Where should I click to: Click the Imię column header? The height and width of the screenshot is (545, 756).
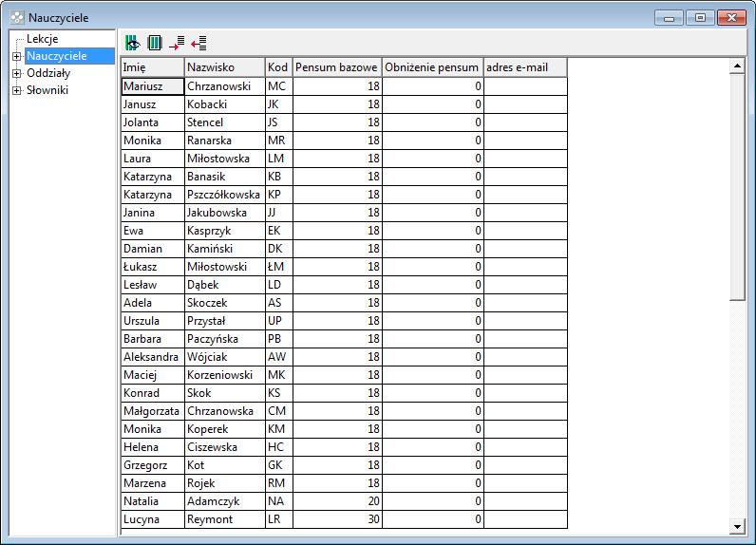coord(152,67)
